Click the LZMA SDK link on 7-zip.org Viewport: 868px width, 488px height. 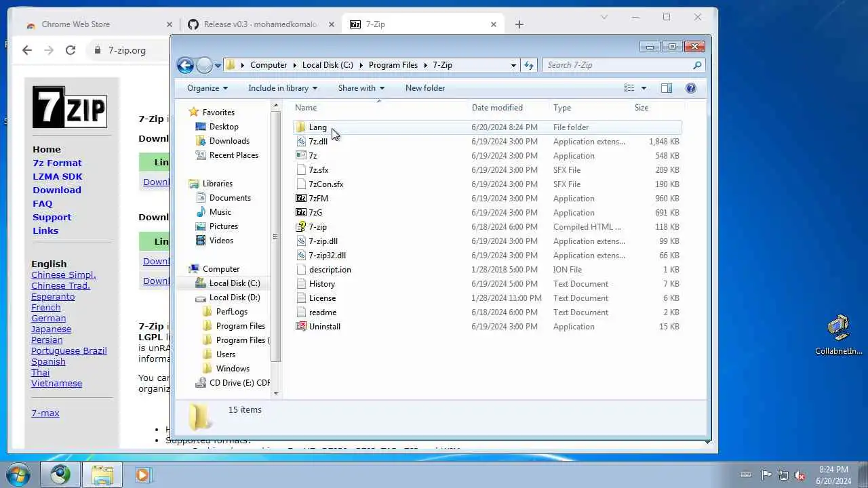[x=58, y=176]
